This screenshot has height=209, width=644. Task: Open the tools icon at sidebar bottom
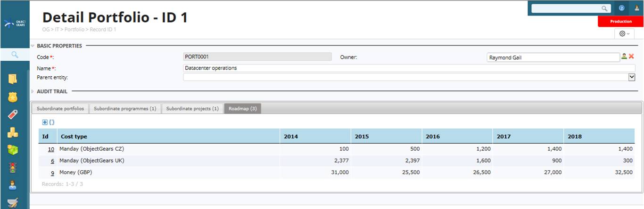pyautogui.click(x=13, y=203)
